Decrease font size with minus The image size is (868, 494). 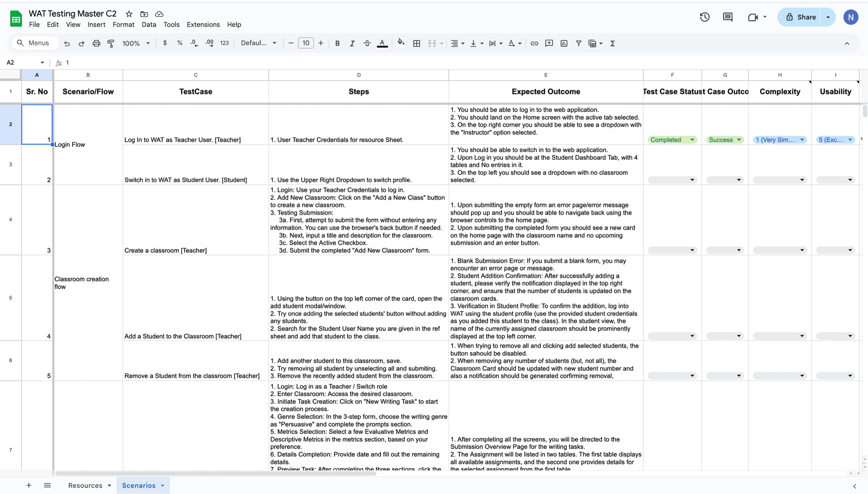(x=291, y=43)
